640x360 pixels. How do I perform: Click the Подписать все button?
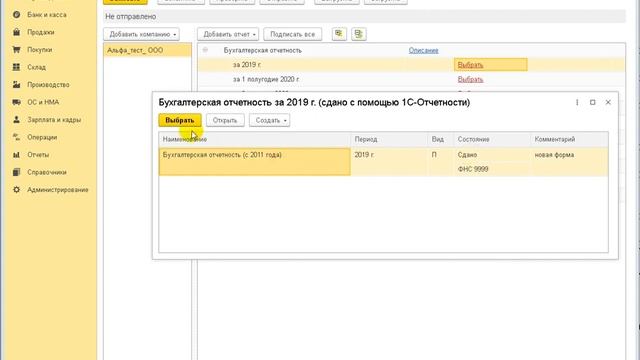(293, 34)
